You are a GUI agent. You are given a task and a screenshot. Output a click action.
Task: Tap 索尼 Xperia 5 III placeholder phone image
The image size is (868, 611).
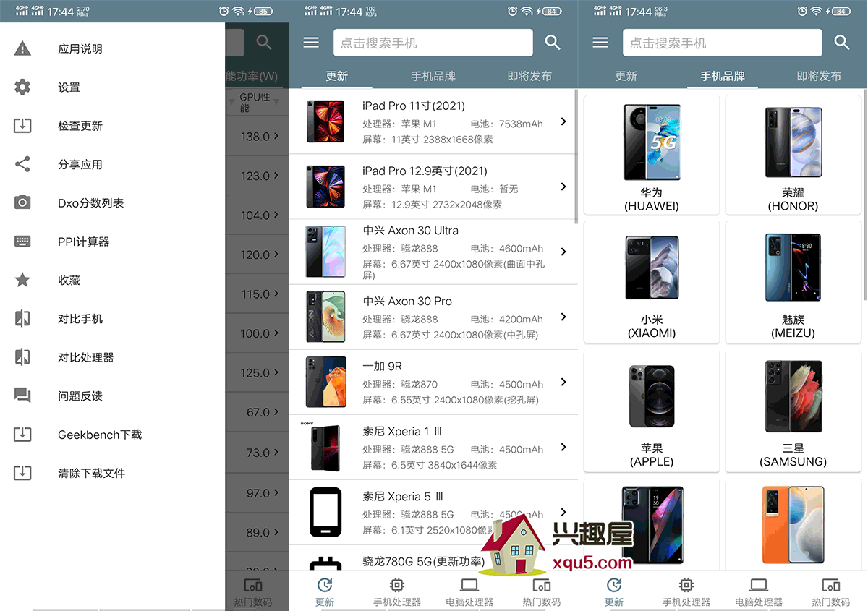tap(325, 512)
